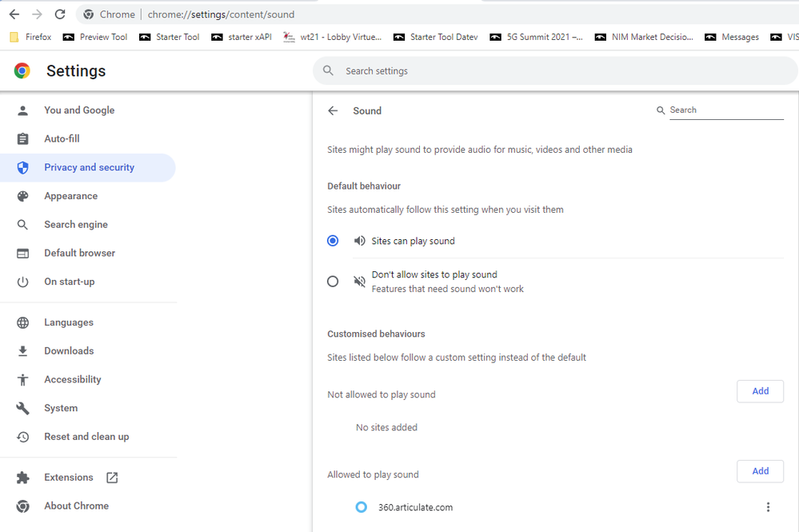Click the Search settings input field

click(x=555, y=71)
